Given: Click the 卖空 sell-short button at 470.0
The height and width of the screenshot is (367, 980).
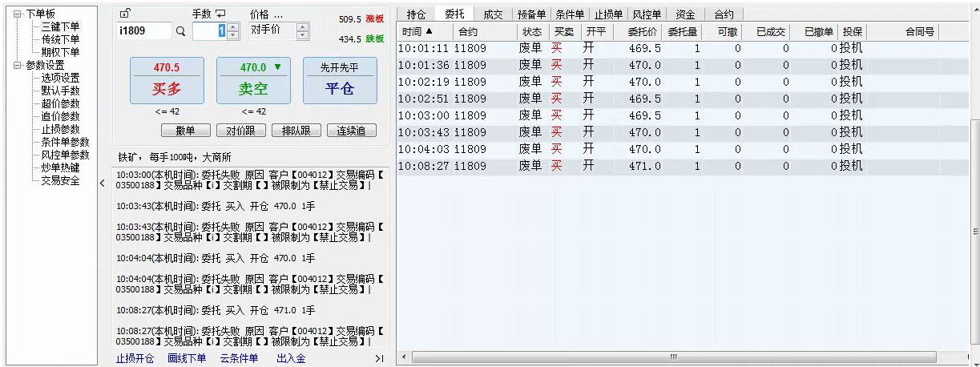Looking at the screenshot, I should point(253,80).
